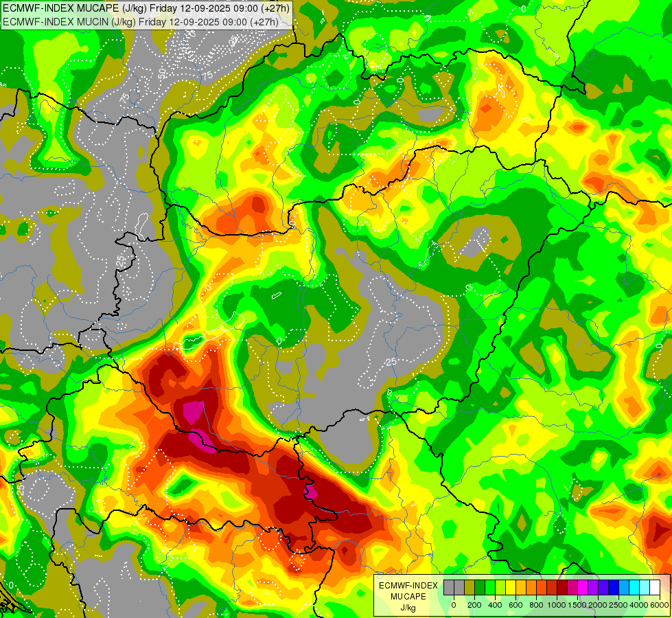Viewport: 672px width, 618px height.
Task: Click the brick red swatch after 800
Action: coord(552,587)
